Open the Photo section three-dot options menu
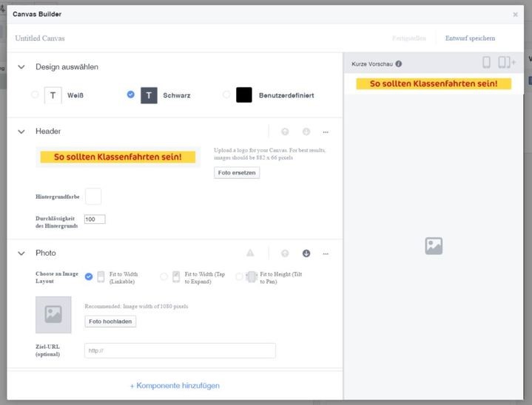This screenshot has width=532, height=405. click(x=326, y=253)
